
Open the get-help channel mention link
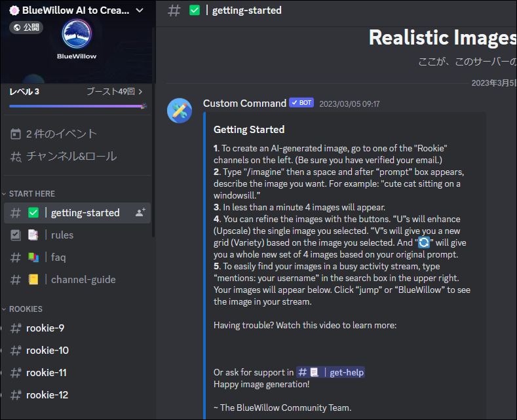click(x=331, y=373)
